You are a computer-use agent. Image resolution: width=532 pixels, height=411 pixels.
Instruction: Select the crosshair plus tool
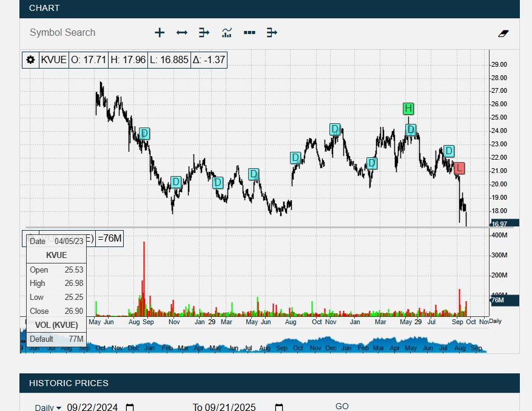point(160,33)
